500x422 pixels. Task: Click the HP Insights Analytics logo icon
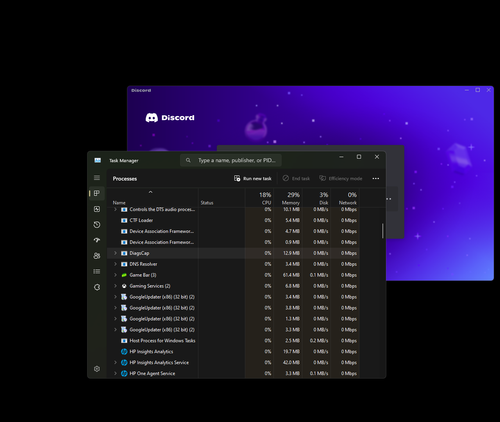click(x=124, y=352)
